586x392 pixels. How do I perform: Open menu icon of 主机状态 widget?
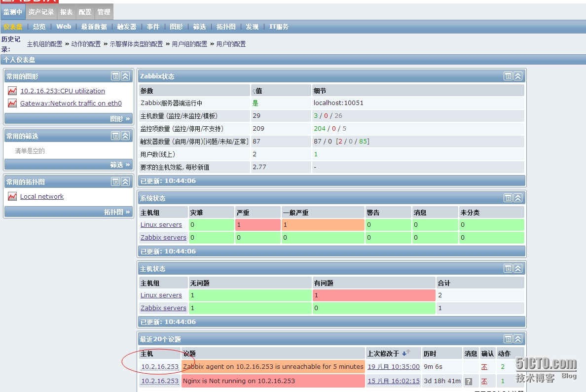pyautogui.click(x=508, y=268)
